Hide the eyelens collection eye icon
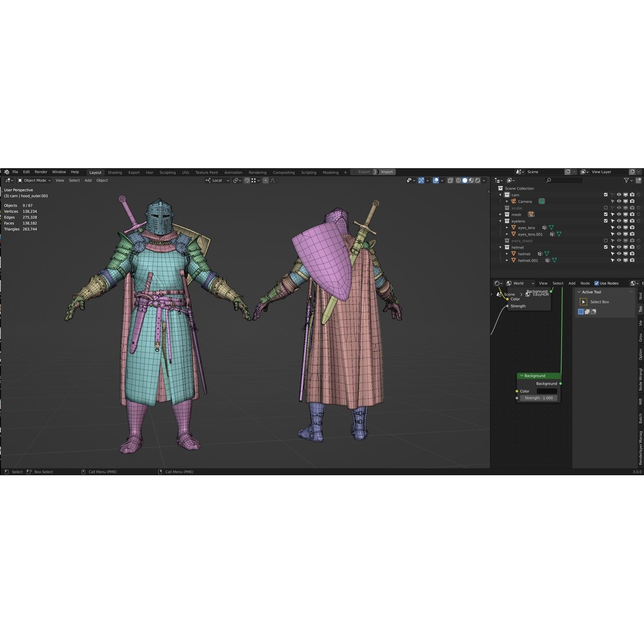The width and height of the screenshot is (644, 644). coord(619,221)
